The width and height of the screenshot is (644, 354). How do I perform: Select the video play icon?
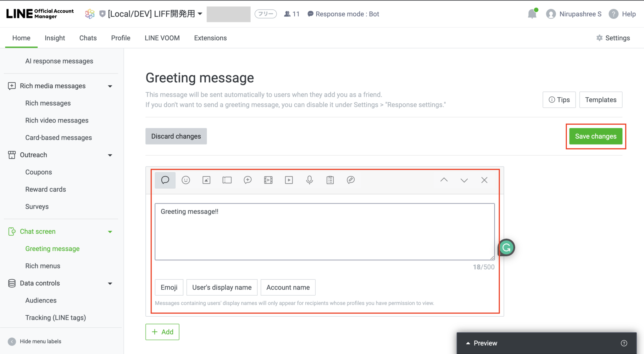tap(289, 180)
